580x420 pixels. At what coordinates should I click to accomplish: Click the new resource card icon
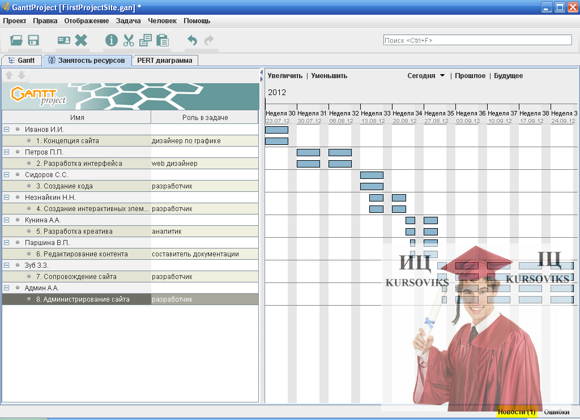(64, 40)
